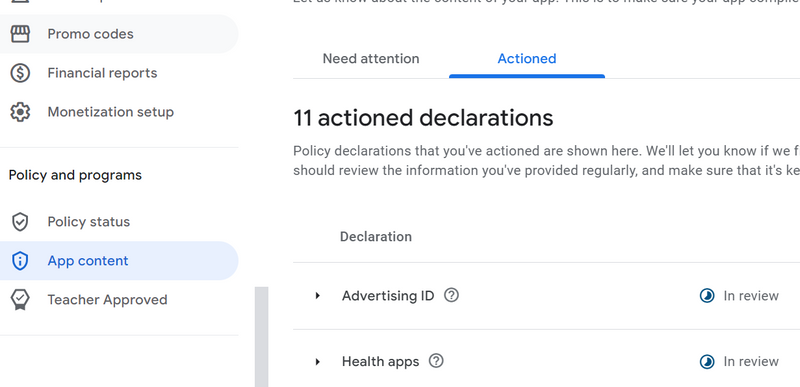Open help icon next to Advertising ID

tap(451, 295)
